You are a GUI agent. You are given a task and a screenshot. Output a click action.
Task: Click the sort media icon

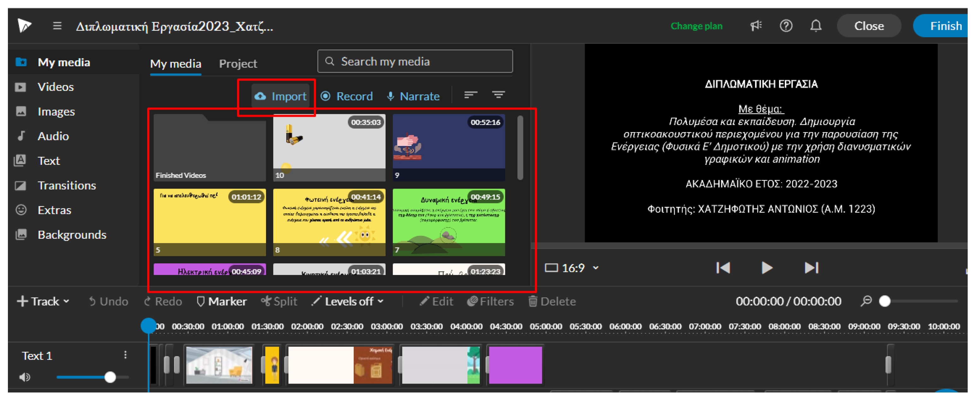click(x=471, y=95)
